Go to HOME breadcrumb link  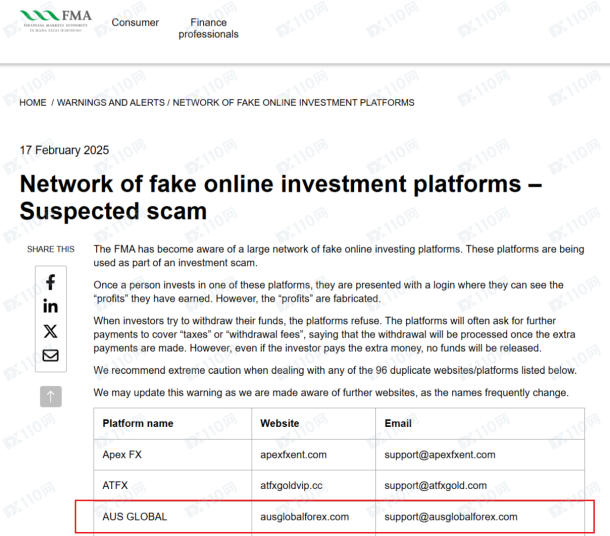pyautogui.click(x=33, y=103)
